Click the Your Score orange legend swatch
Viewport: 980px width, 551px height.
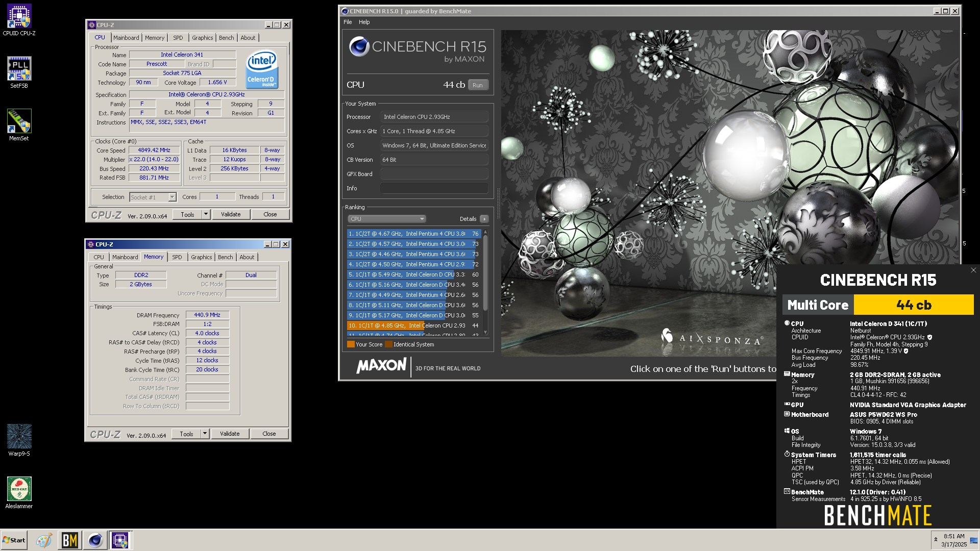351,344
